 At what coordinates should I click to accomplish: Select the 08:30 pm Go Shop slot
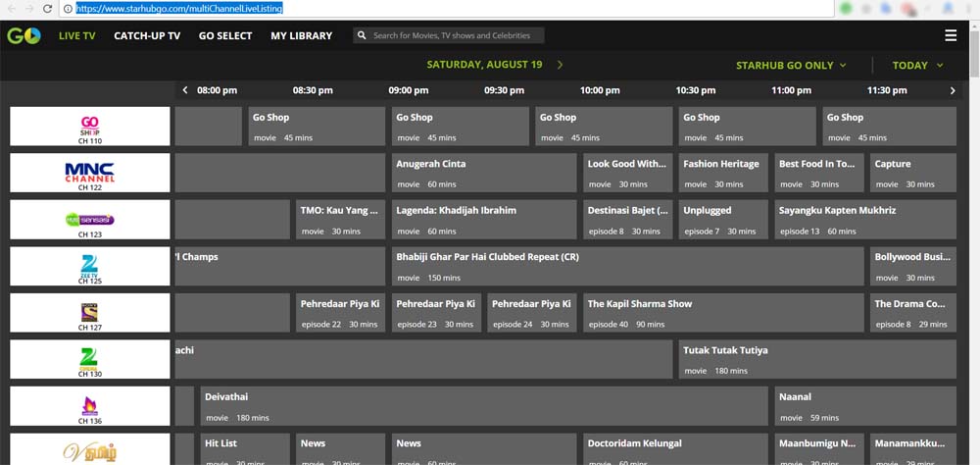pos(317,127)
